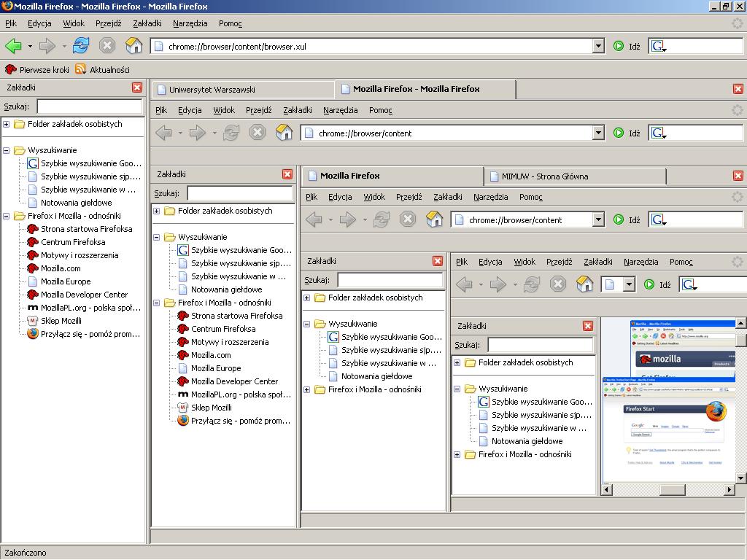Open the address bar dropdown in the second-level browser
Screen dimensions: 747x560
[x=599, y=133]
